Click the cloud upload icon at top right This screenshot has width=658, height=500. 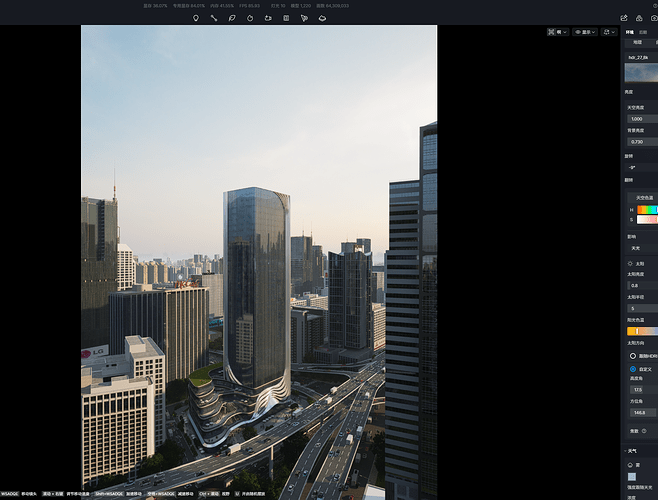pos(639,18)
